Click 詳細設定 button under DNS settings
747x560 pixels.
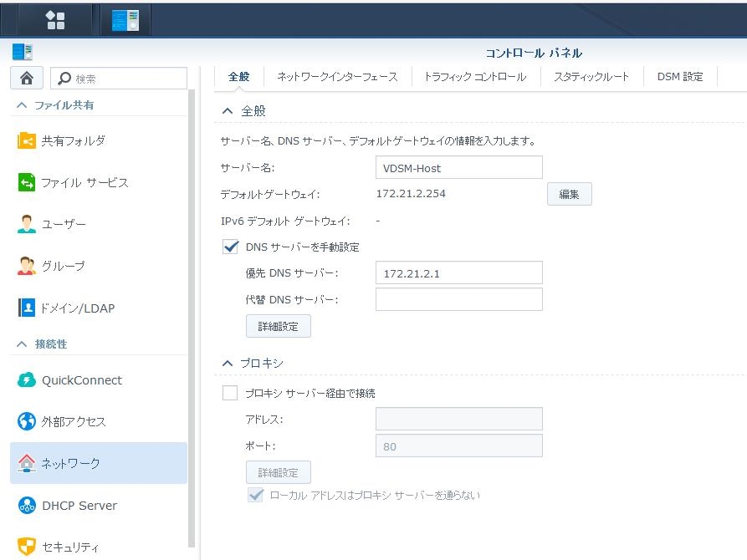pos(279,326)
